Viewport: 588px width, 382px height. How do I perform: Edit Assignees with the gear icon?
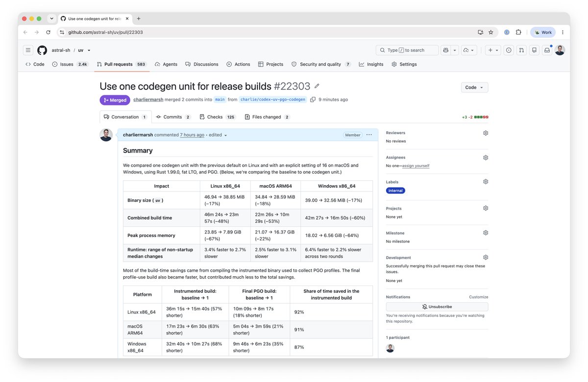(486, 157)
